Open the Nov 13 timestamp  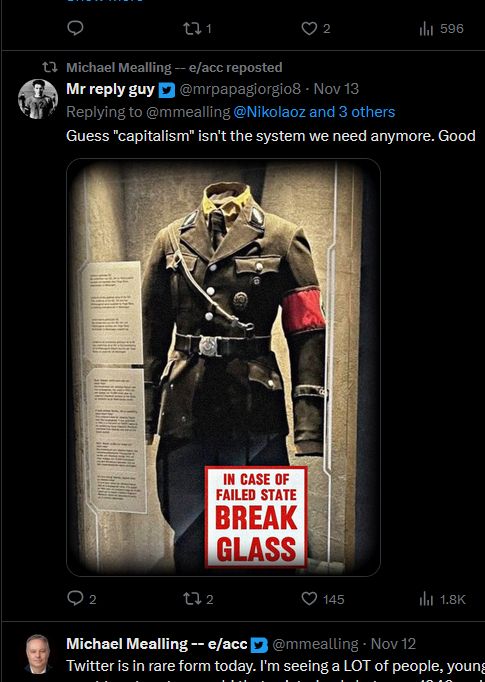pos(336,89)
